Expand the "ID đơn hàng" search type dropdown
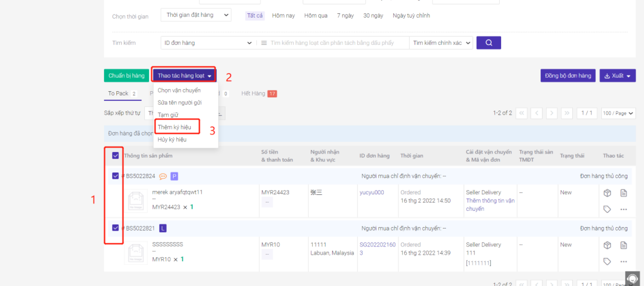The width and height of the screenshot is (644, 286). pos(208,43)
